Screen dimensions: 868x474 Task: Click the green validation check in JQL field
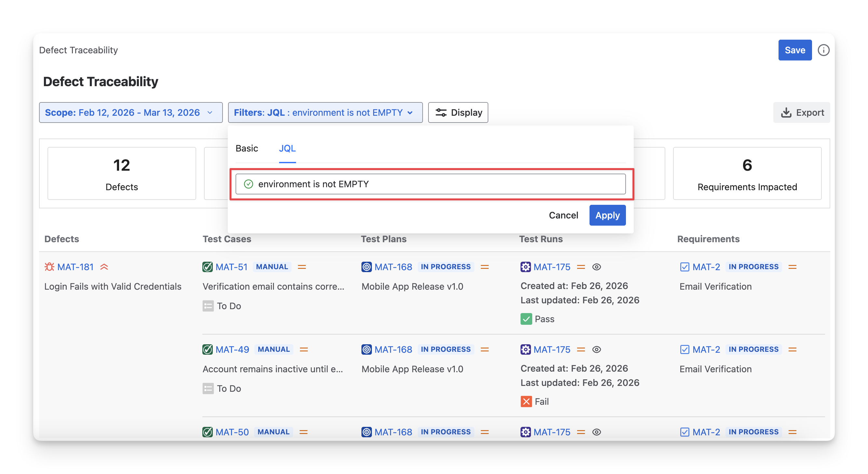tap(248, 184)
